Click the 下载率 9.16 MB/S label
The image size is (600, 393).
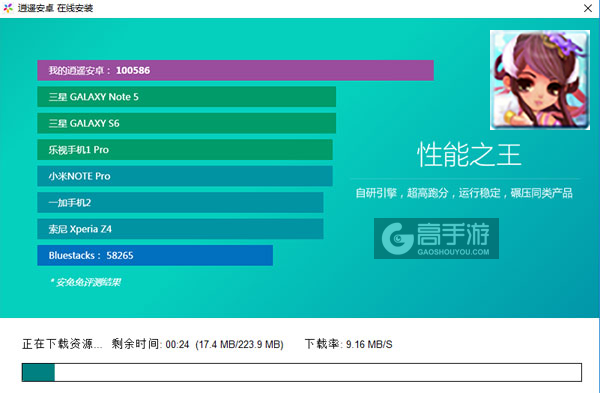point(349,344)
